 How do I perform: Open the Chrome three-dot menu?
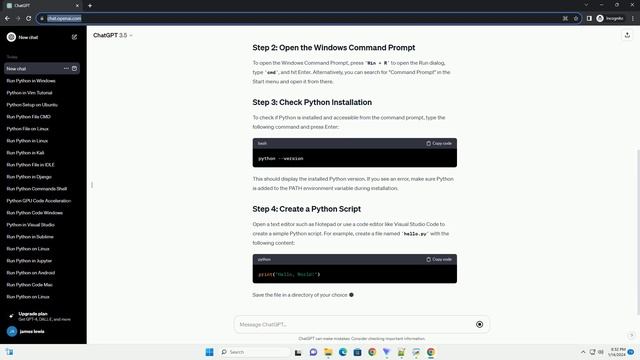tap(633, 18)
